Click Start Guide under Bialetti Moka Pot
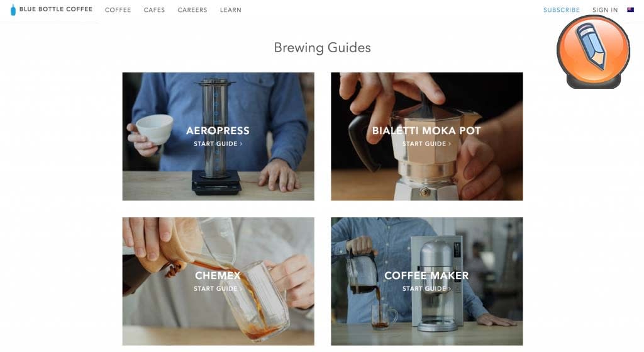The height and width of the screenshot is (352, 644). tap(427, 144)
